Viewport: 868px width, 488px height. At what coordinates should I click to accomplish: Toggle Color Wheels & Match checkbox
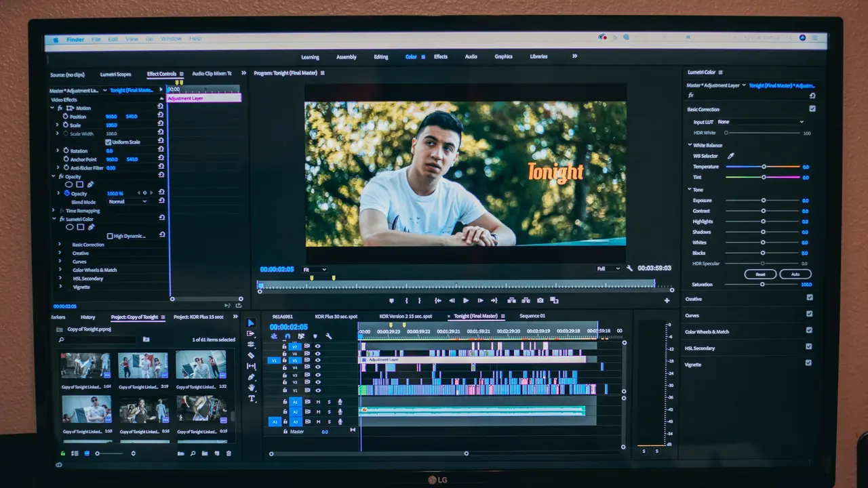click(x=809, y=330)
